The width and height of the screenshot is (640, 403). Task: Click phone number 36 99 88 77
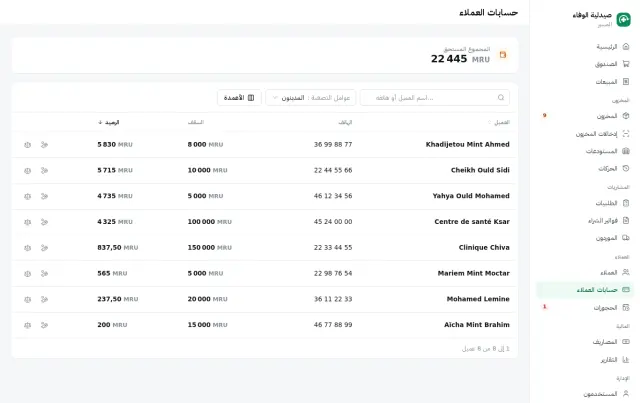[333, 145]
